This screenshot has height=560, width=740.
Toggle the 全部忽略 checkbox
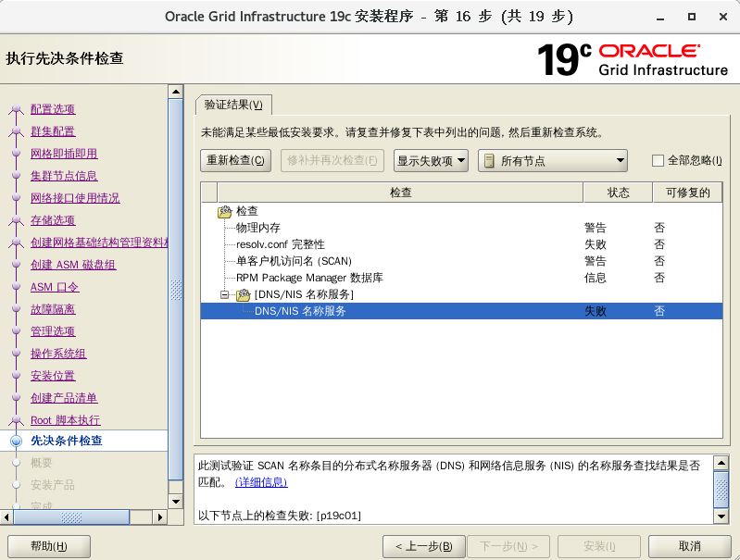coord(658,161)
